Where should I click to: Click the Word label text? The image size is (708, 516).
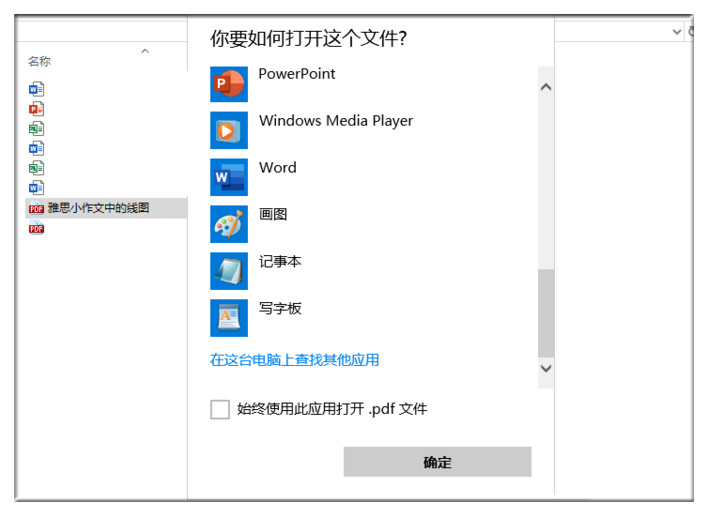(x=278, y=167)
